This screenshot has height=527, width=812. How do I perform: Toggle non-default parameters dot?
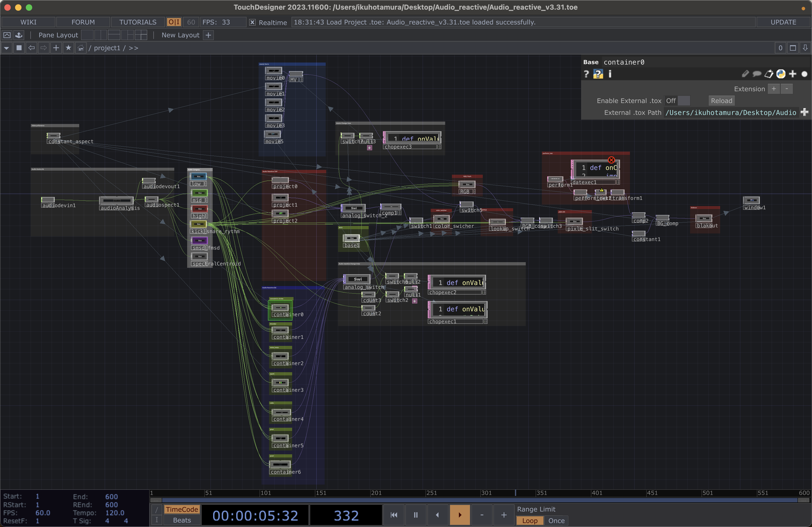pos(804,74)
